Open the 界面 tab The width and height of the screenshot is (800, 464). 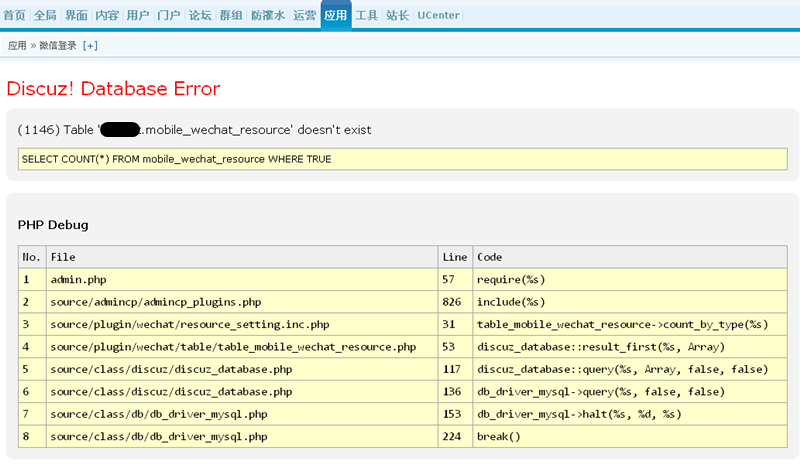point(76,15)
